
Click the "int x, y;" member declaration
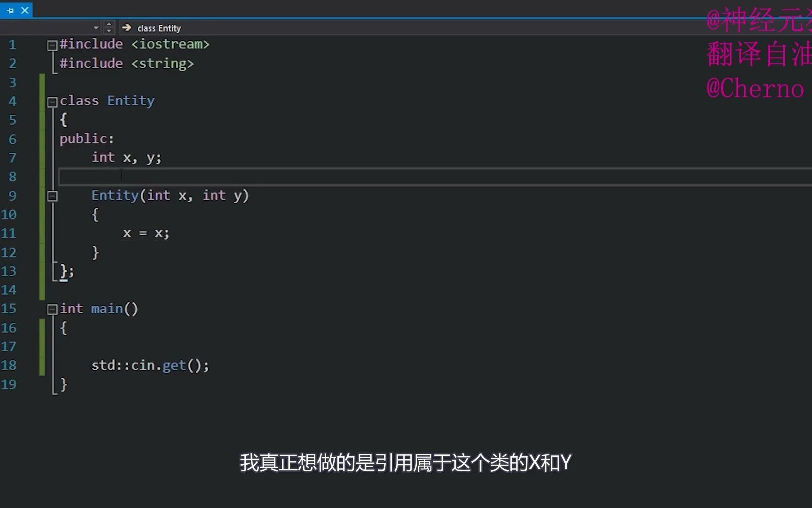126,158
